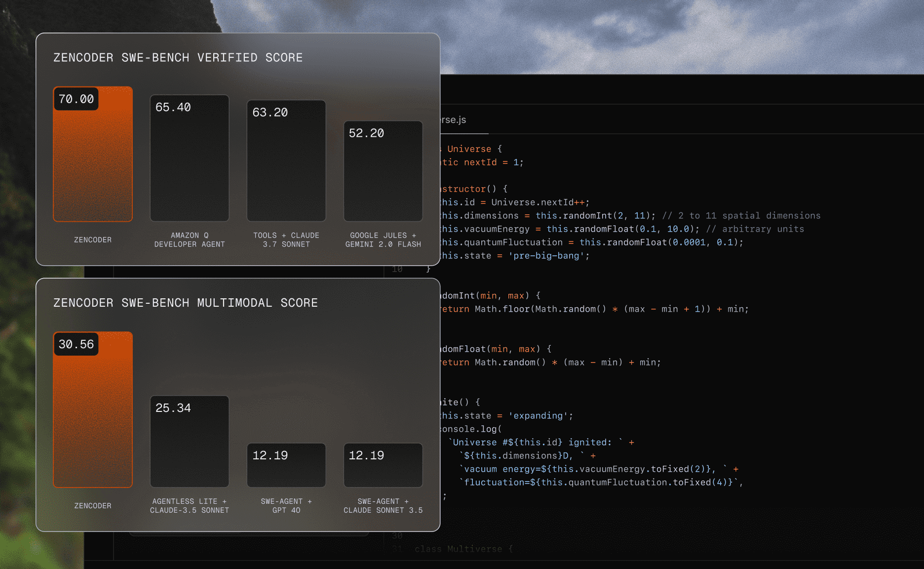Click the ZENCODER SWE-BENCH MULTIMODAL SCORE title
924x569 pixels.
186,303
